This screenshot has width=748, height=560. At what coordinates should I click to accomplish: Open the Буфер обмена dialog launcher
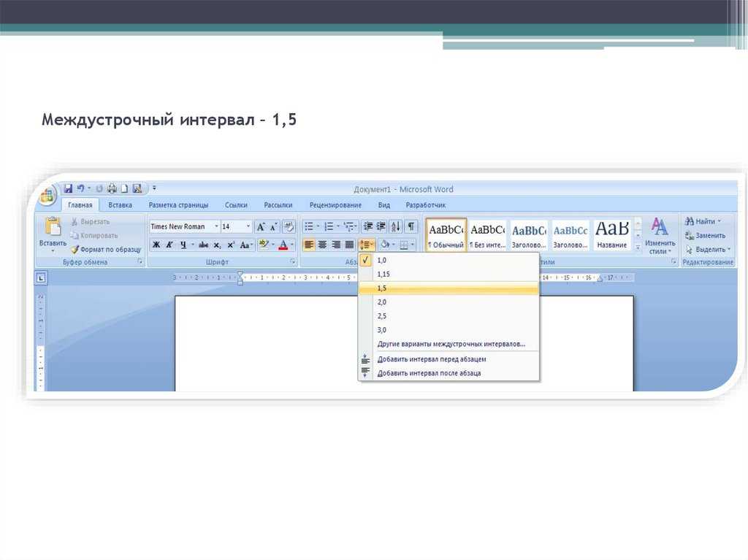click(140, 262)
